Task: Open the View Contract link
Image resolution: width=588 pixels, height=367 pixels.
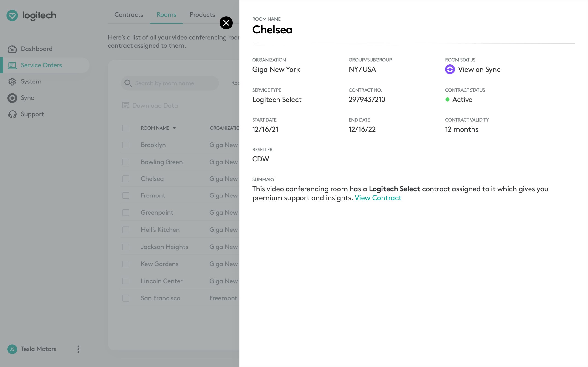Action: click(x=378, y=198)
